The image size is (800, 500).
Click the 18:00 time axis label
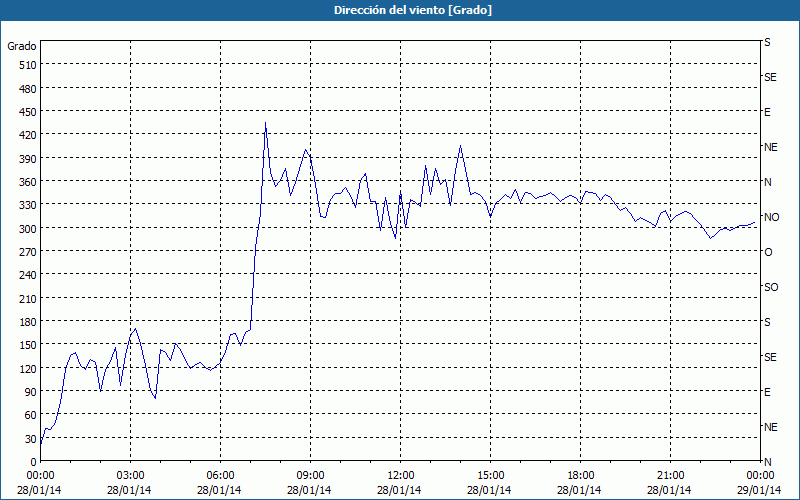tap(581, 476)
